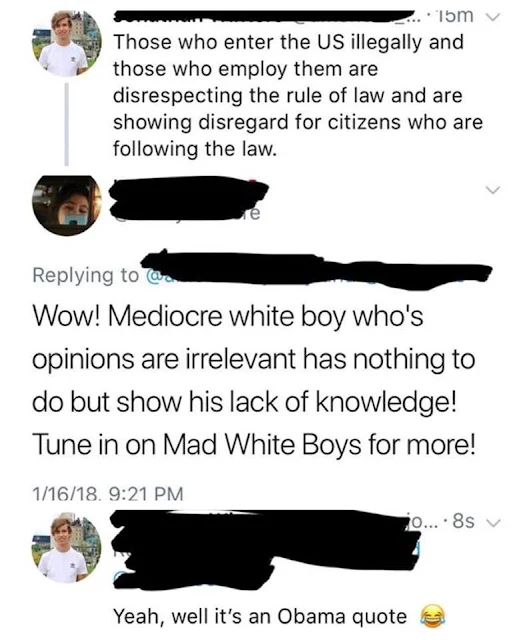Open avatar beside the Obama quote reply
Screen dimensions: 531x640
(x=67, y=548)
